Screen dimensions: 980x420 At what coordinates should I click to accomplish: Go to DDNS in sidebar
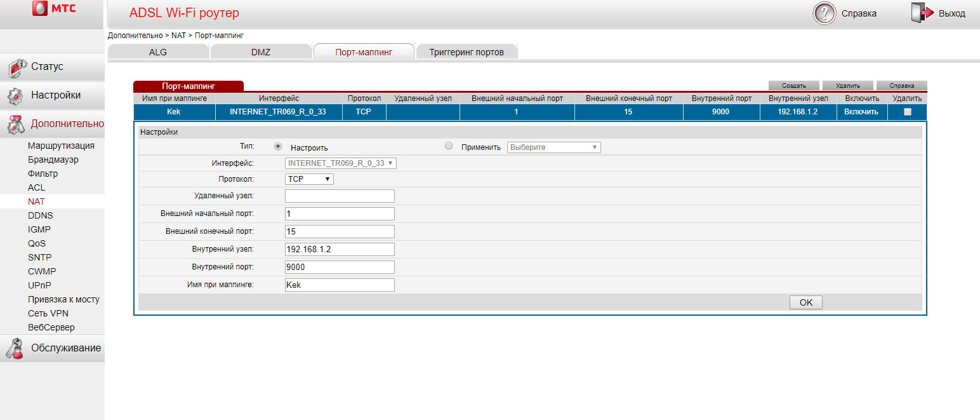41,215
